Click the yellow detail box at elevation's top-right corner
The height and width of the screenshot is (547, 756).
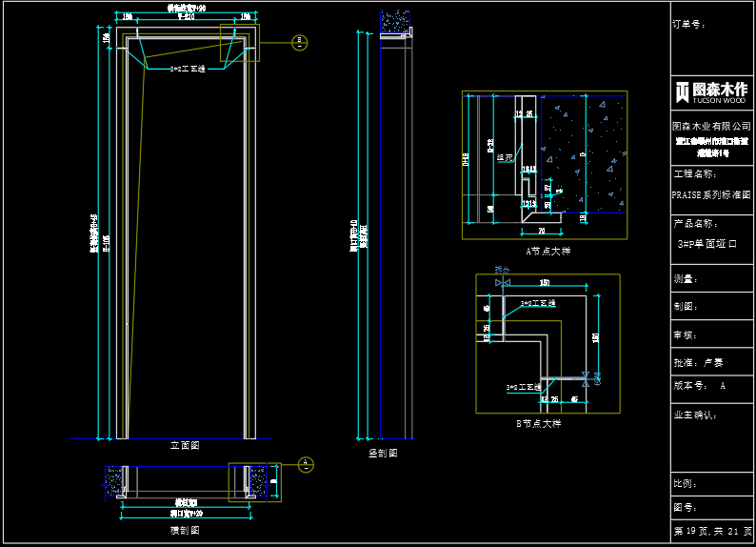239,44
